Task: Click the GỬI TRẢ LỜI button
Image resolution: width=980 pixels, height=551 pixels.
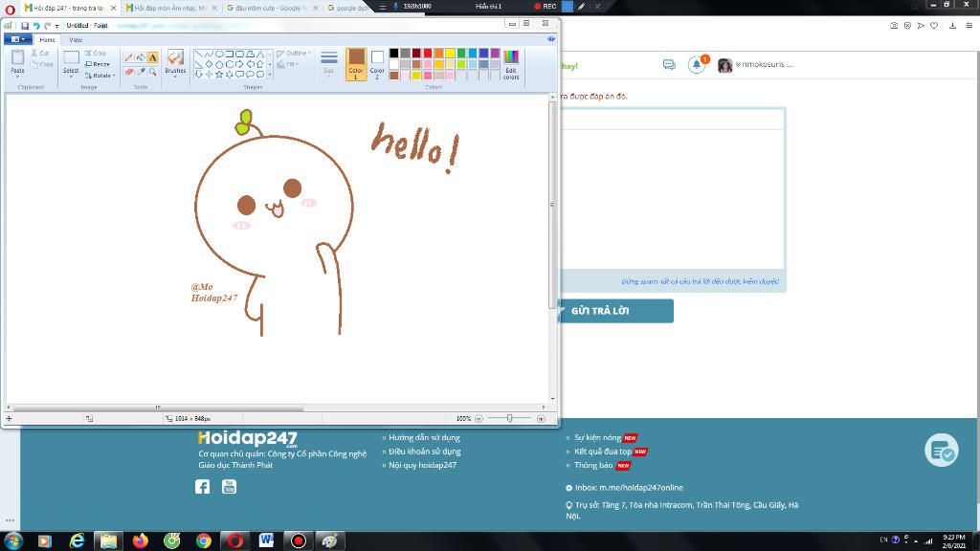Action: point(616,311)
